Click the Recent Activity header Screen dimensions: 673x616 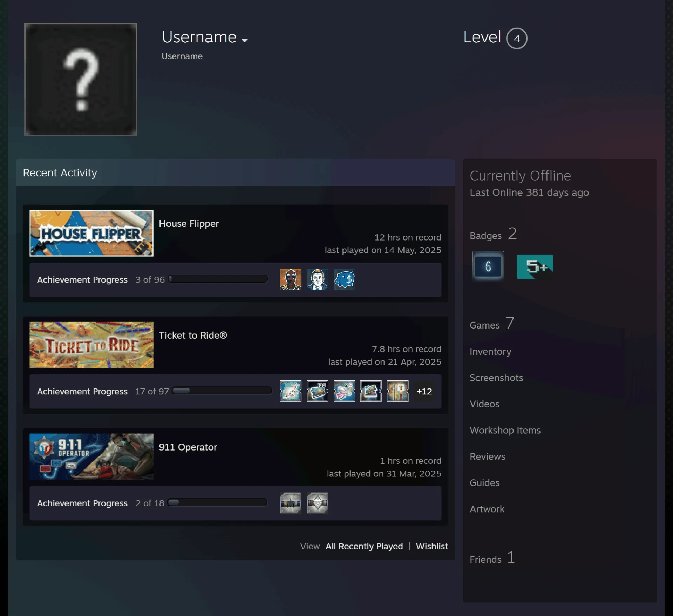click(236, 172)
